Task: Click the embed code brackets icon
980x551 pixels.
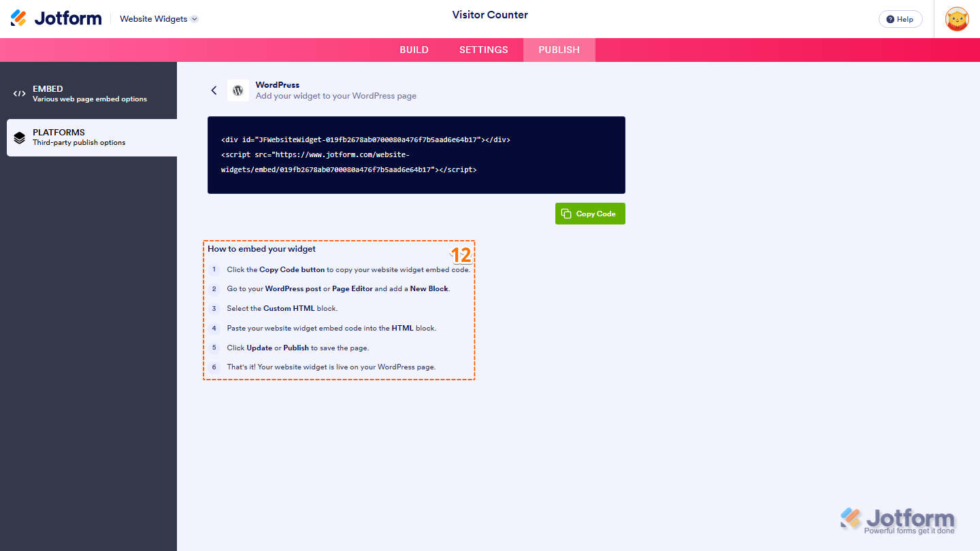Action: 20,94
